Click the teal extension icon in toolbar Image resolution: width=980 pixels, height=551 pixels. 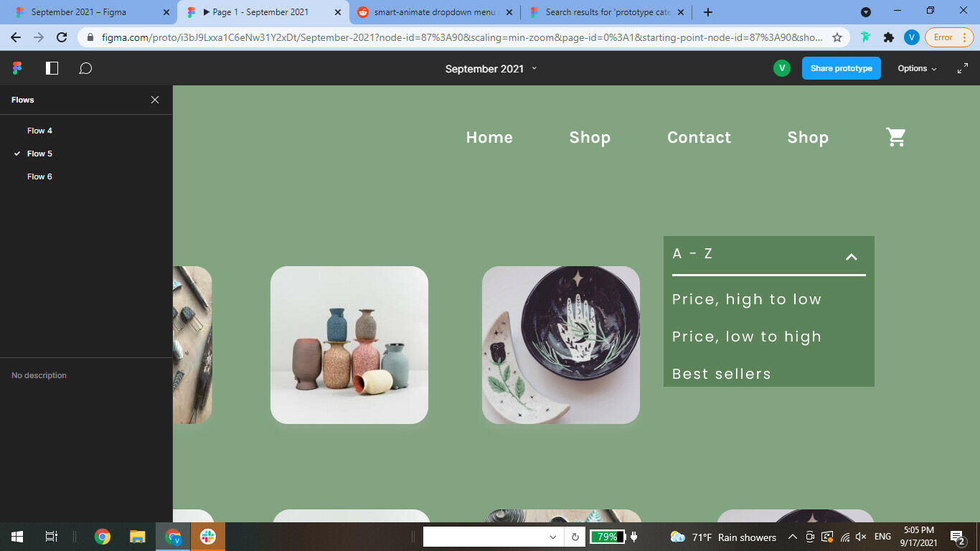pyautogui.click(x=867, y=37)
